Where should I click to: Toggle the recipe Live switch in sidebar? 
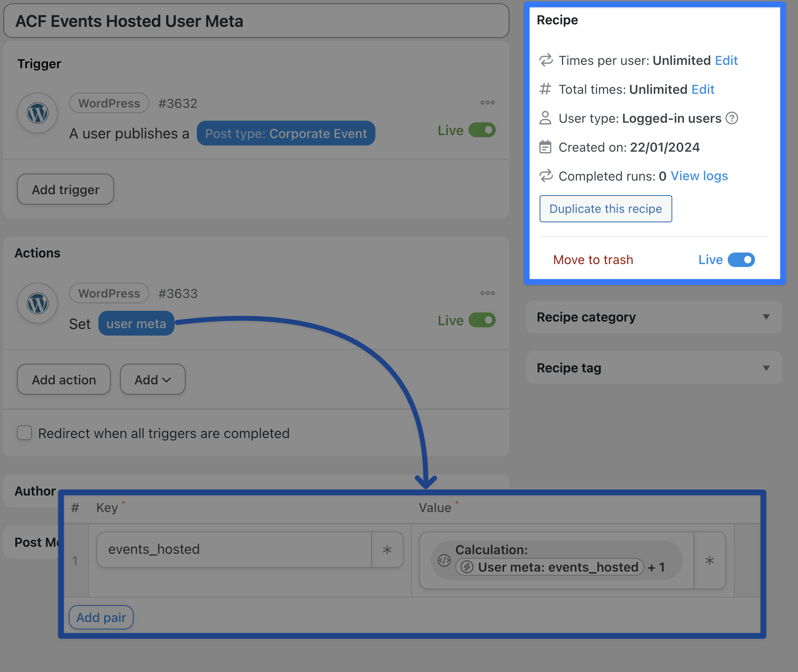[x=741, y=260]
